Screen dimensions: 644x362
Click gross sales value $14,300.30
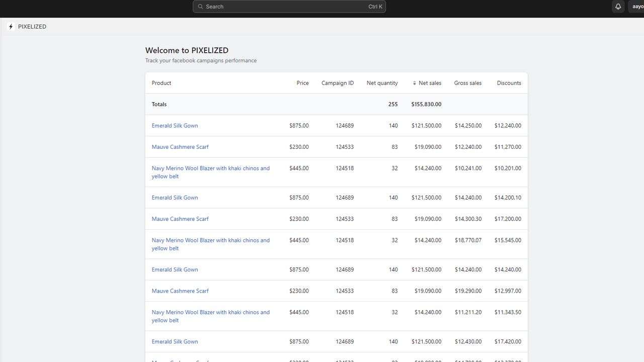[468, 219]
